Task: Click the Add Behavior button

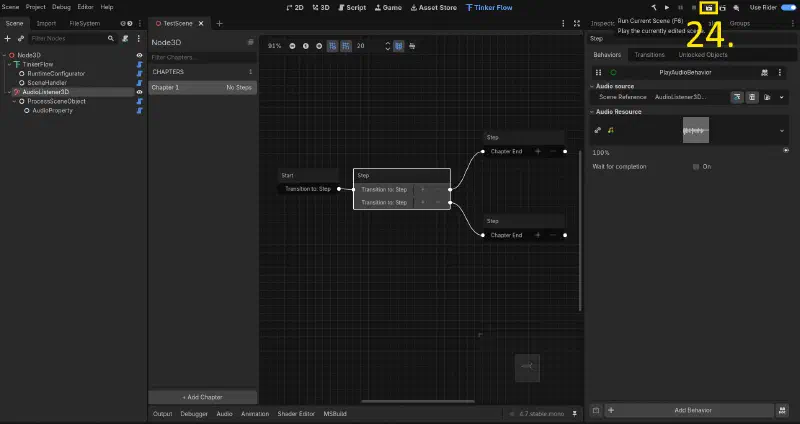Action: pyautogui.click(x=689, y=410)
